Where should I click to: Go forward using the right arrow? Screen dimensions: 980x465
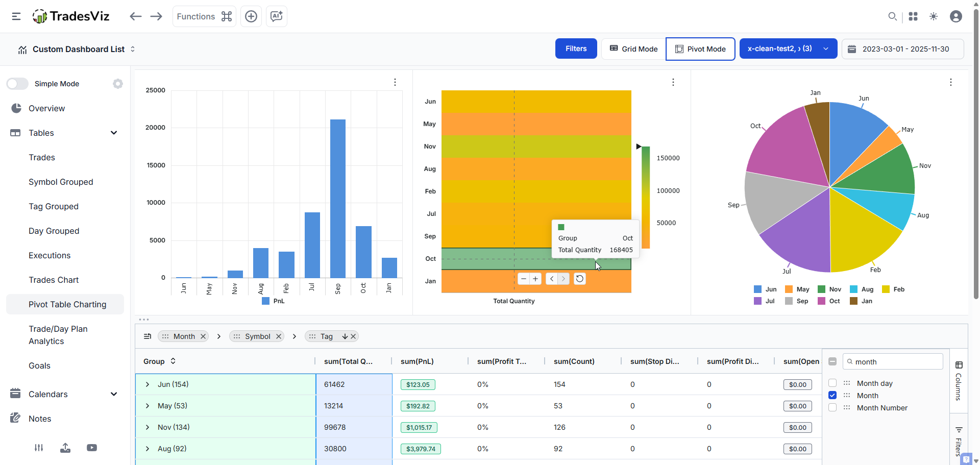coord(156,16)
